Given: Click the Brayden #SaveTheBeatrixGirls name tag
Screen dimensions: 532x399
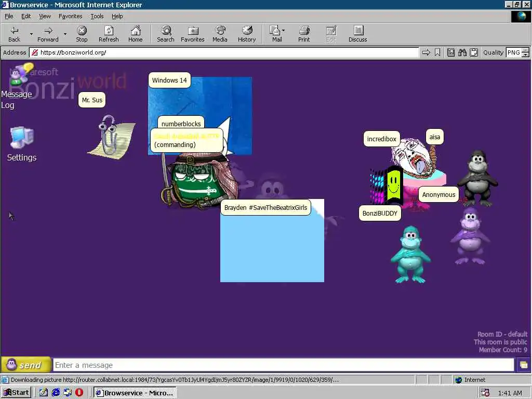Looking at the screenshot, I should (x=265, y=207).
